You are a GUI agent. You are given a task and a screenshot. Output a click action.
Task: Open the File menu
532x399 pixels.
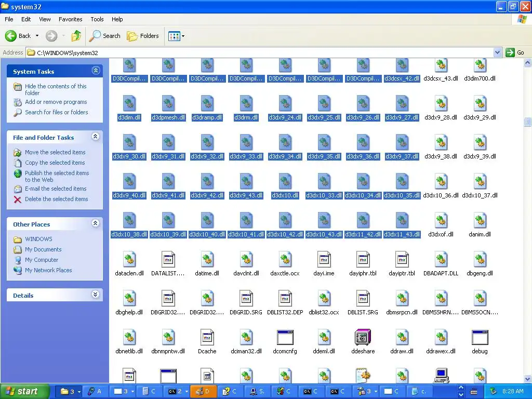[9, 19]
